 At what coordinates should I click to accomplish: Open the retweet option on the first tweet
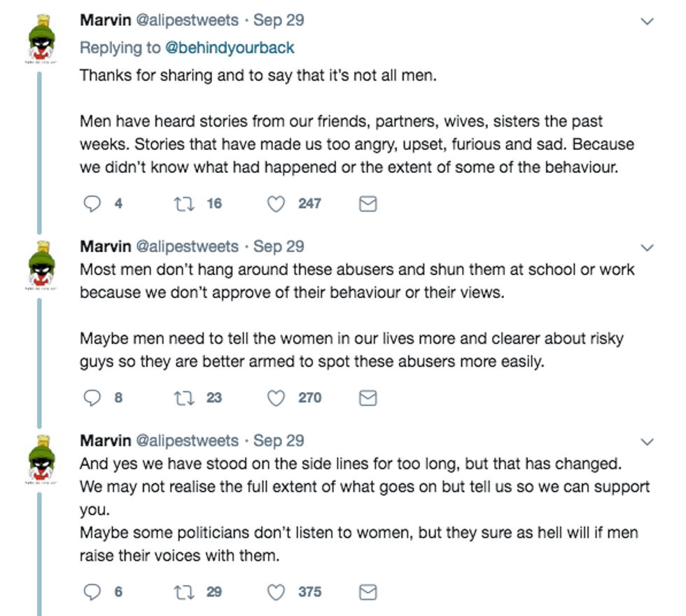pos(184,203)
